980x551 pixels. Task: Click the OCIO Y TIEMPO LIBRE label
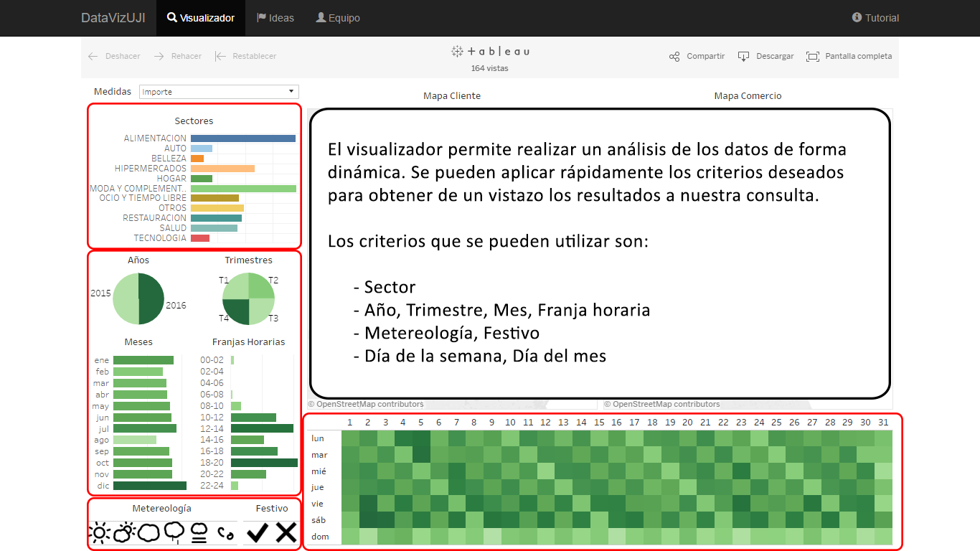(143, 198)
